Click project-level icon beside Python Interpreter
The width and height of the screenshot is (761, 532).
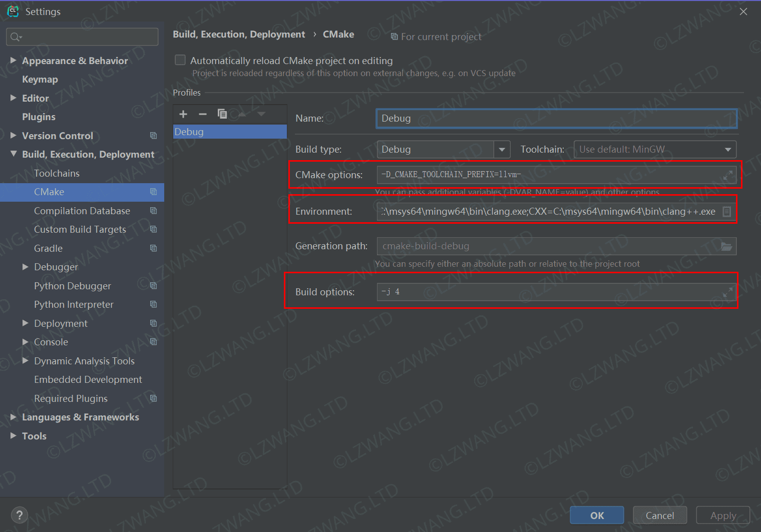point(153,304)
